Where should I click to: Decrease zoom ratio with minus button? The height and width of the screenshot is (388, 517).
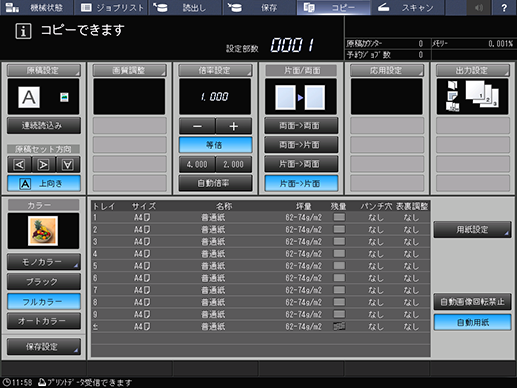[197, 126]
